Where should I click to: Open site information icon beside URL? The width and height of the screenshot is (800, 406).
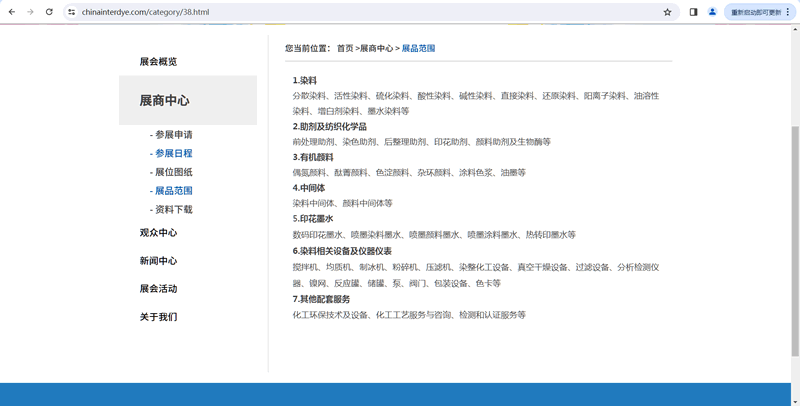tap(71, 12)
